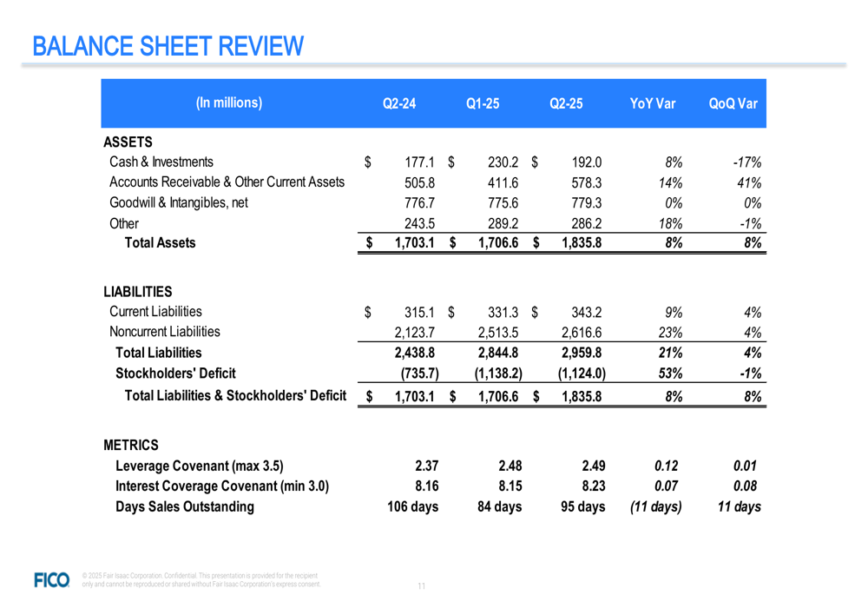Select the LIABILITIES section heading
Image resolution: width=868 pixels, height=595 pixels.
138,292
